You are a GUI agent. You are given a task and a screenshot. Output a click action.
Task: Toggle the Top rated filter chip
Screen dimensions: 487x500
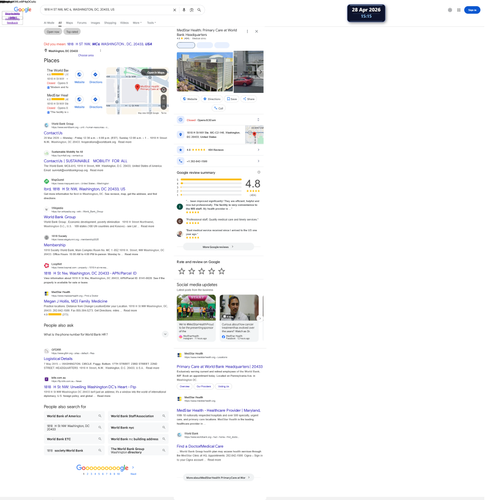tap(72, 32)
